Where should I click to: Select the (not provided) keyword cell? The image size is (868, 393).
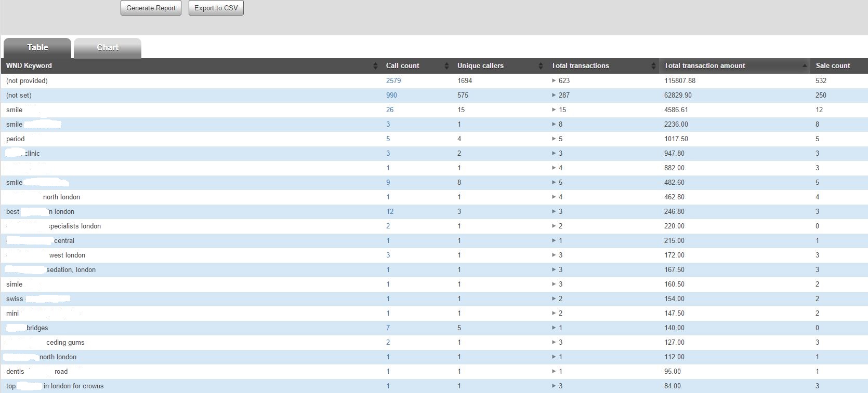27,80
